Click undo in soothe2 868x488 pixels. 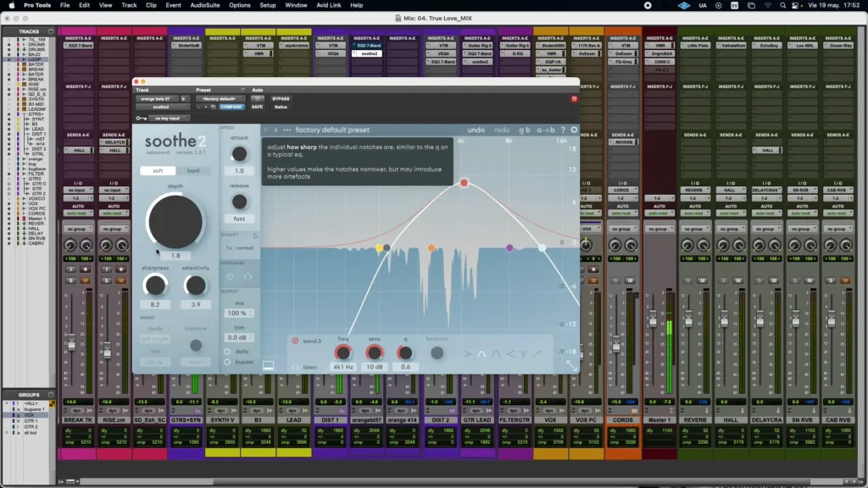[x=476, y=130]
